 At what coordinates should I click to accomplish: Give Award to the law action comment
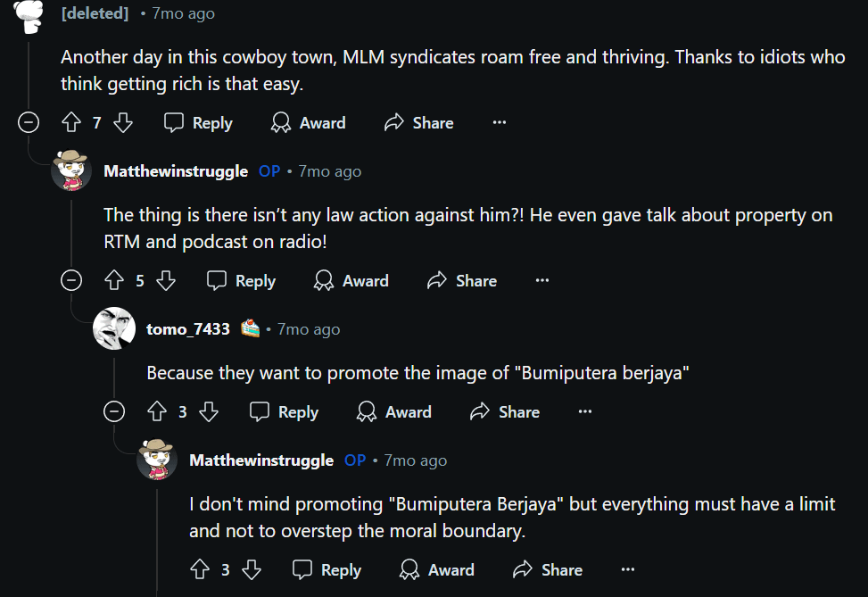pyautogui.click(x=351, y=281)
